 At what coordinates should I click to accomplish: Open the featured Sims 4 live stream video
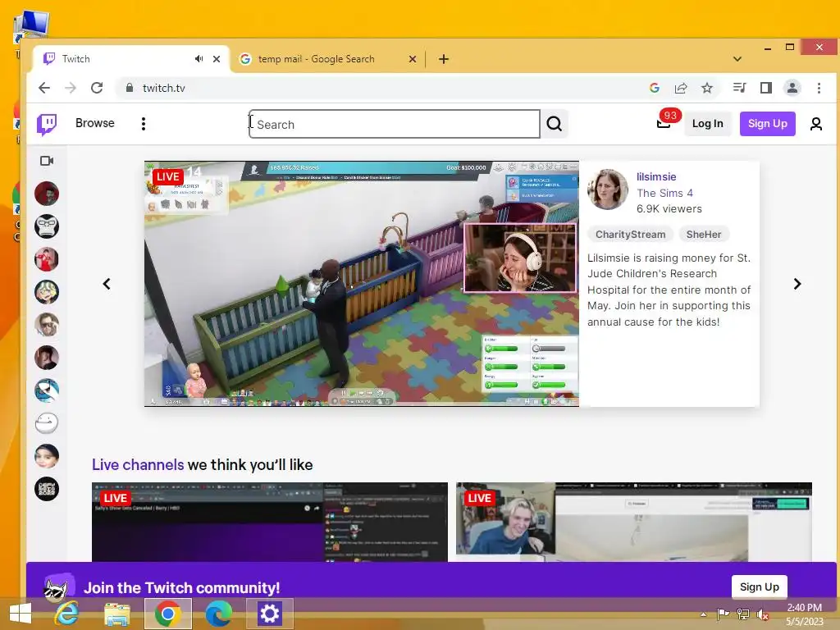(x=362, y=283)
